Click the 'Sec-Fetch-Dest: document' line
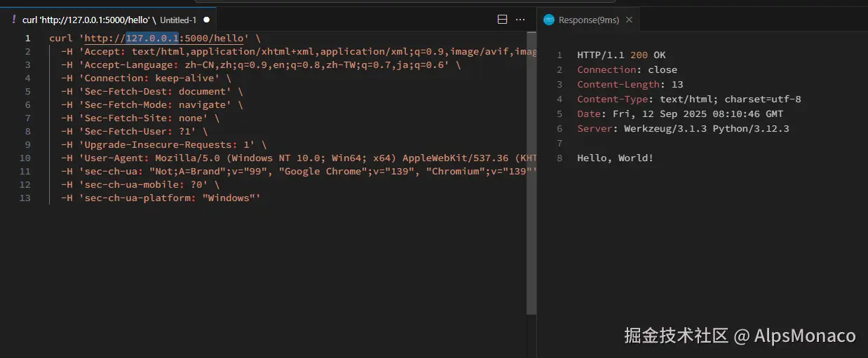The width and height of the screenshot is (868, 358). pyautogui.click(x=152, y=91)
